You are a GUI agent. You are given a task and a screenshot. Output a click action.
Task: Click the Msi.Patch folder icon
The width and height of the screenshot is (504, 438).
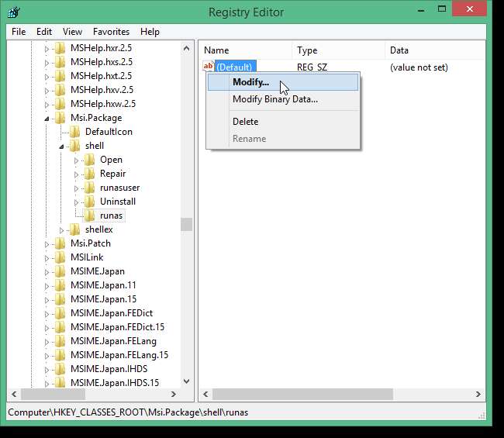tap(60, 243)
